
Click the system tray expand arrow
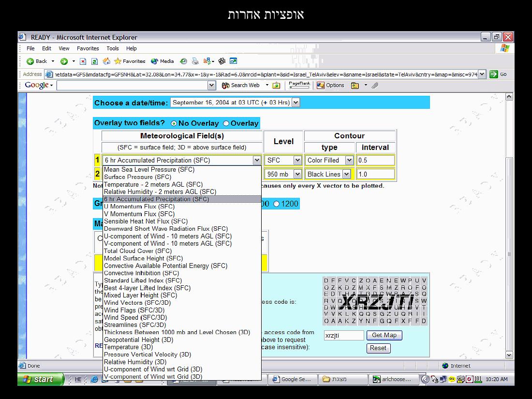tap(425, 379)
